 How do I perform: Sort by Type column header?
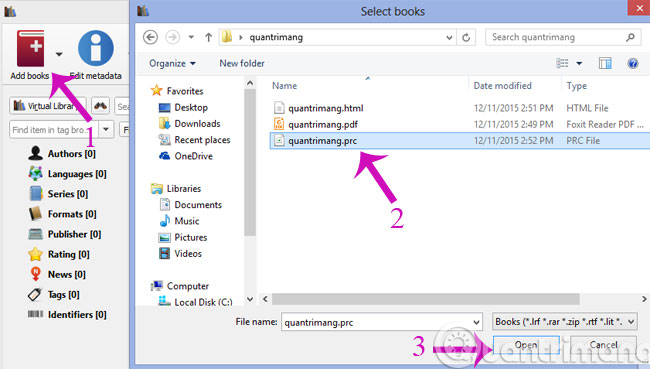(577, 86)
